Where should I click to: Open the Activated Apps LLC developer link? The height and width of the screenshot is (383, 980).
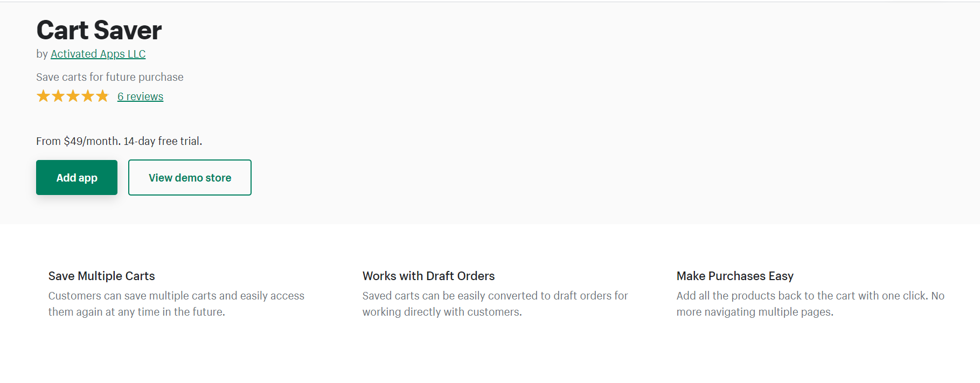(x=98, y=54)
